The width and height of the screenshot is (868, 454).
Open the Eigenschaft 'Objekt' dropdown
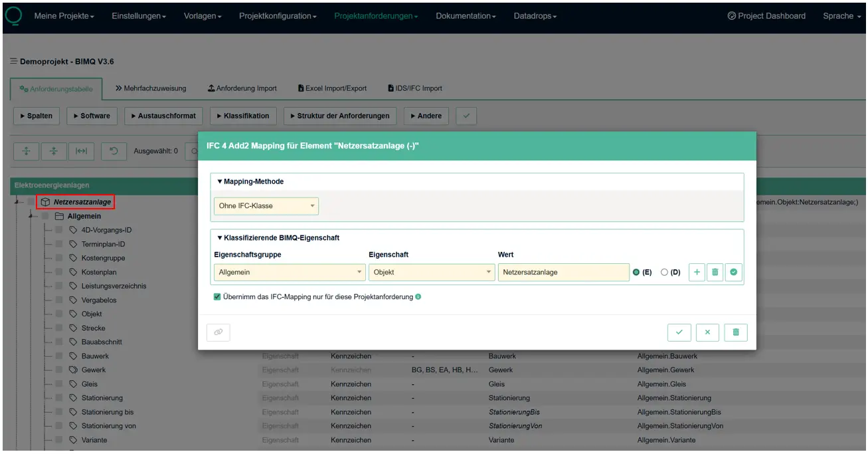click(x=432, y=273)
